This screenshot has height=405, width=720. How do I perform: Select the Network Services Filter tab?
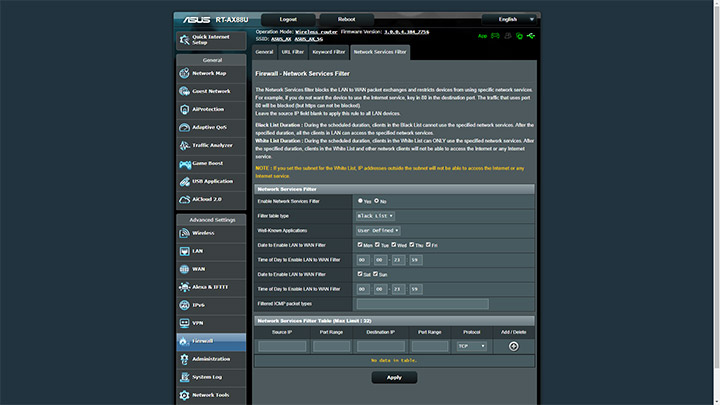(380, 52)
